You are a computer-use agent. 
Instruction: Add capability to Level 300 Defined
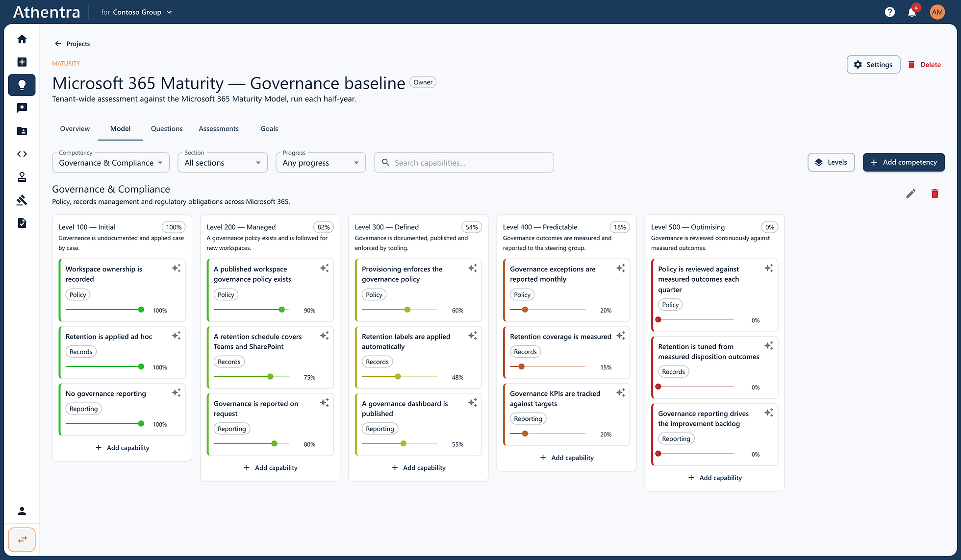418,468
